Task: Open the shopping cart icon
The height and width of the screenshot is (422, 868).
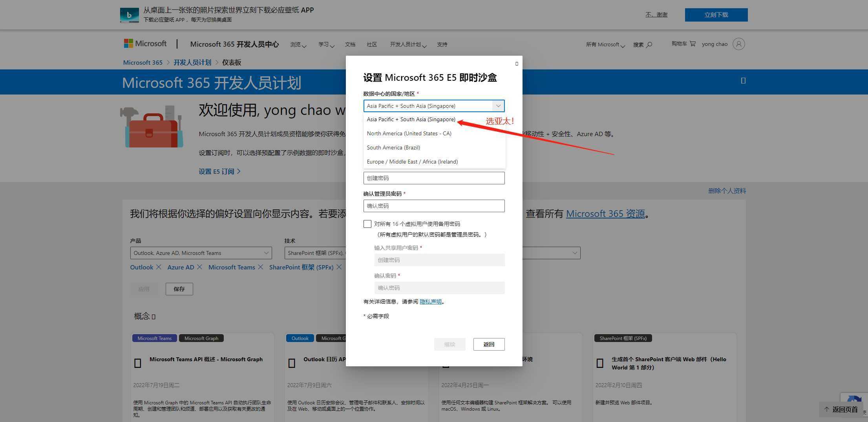Action: 693,44
